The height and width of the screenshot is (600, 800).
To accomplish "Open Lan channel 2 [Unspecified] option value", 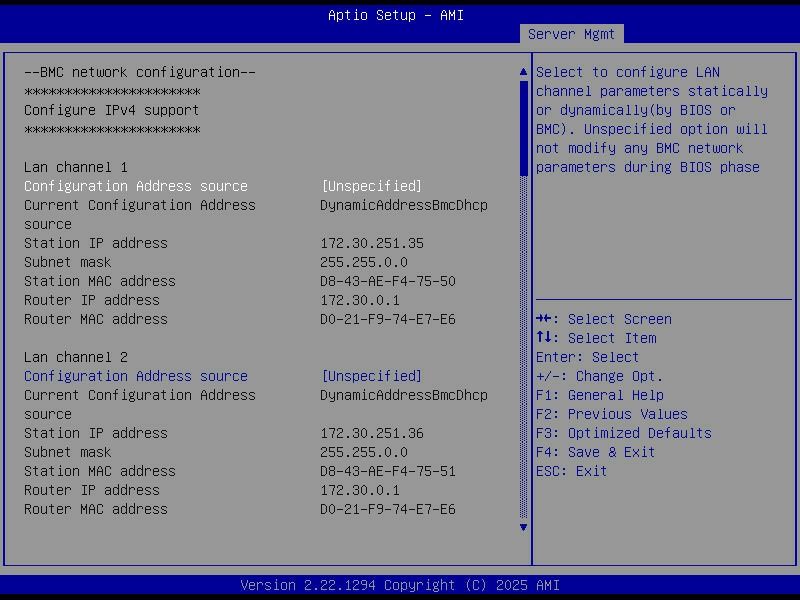I will 371,376.
